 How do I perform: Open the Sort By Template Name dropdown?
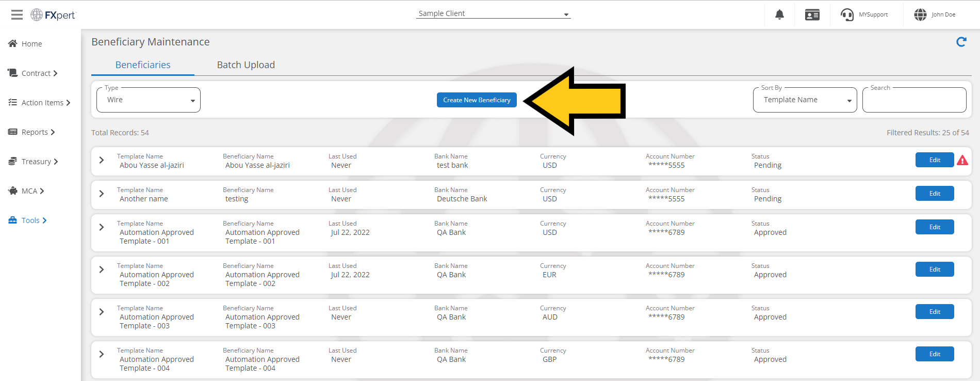coord(805,100)
